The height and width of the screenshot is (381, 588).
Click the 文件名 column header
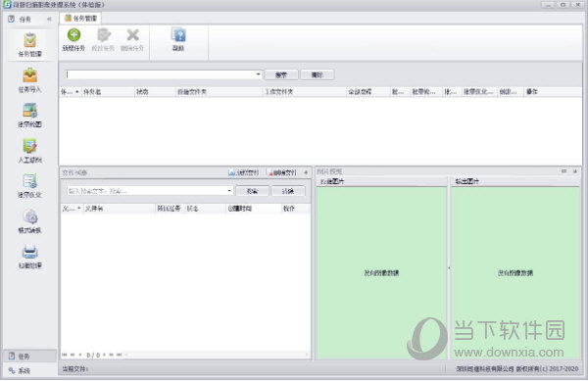click(119, 209)
